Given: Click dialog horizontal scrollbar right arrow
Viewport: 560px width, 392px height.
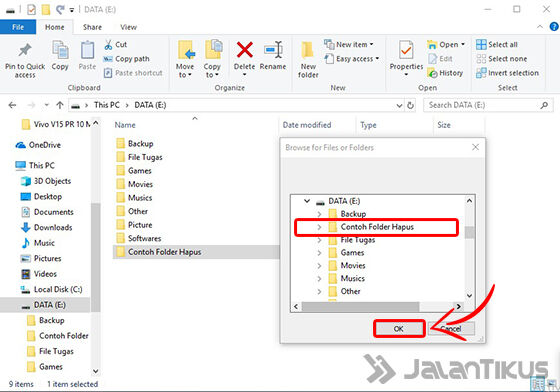Looking at the screenshot, I should click(x=459, y=306).
